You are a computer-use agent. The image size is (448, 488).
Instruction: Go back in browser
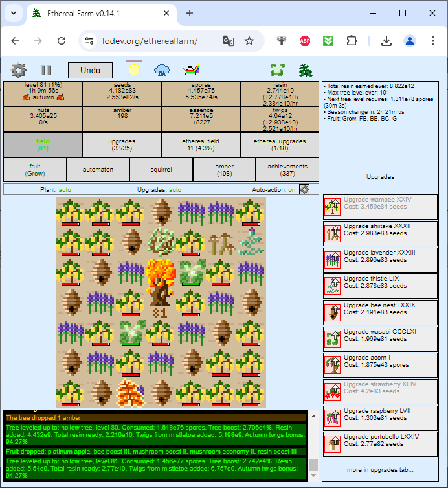pos(15,41)
